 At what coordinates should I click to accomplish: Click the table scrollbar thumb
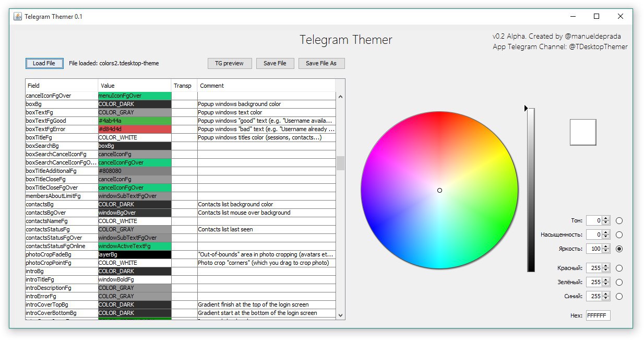coord(341,163)
